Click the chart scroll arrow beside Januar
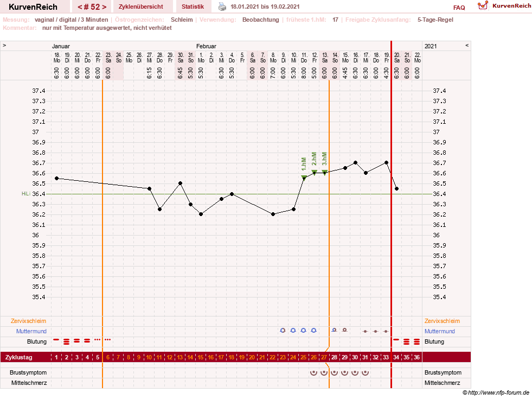The width and height of the screenshot is (532, 399). click(x=4, y=45)
